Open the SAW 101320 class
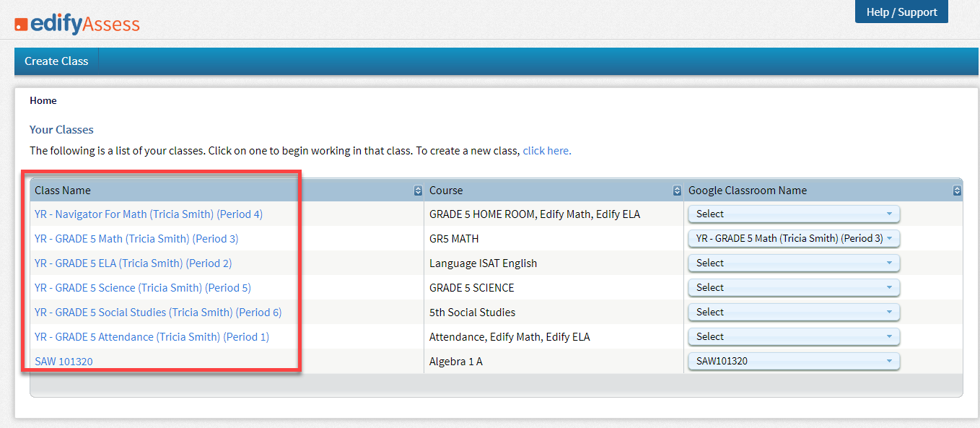Screen dimensions: 980x428 (x=64, y=361)
